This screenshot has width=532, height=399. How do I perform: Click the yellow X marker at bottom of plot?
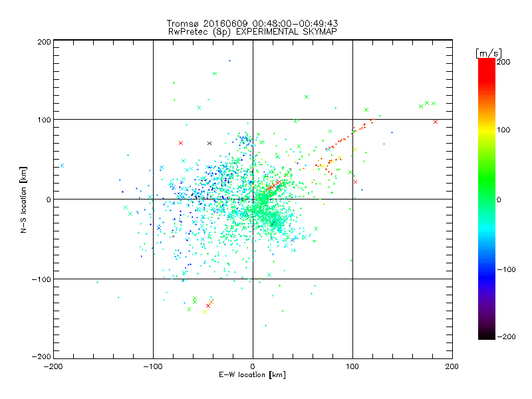pos(205,312)
